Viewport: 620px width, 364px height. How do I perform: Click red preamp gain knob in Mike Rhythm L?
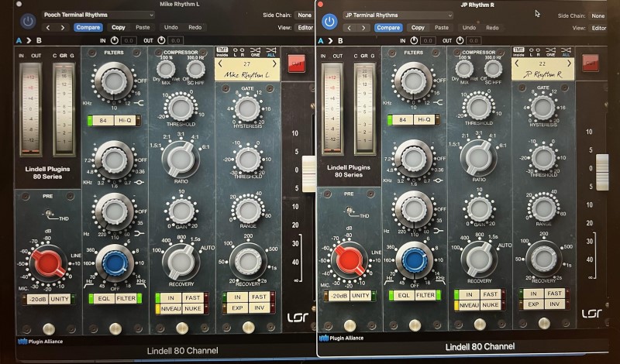coord(48,263)
